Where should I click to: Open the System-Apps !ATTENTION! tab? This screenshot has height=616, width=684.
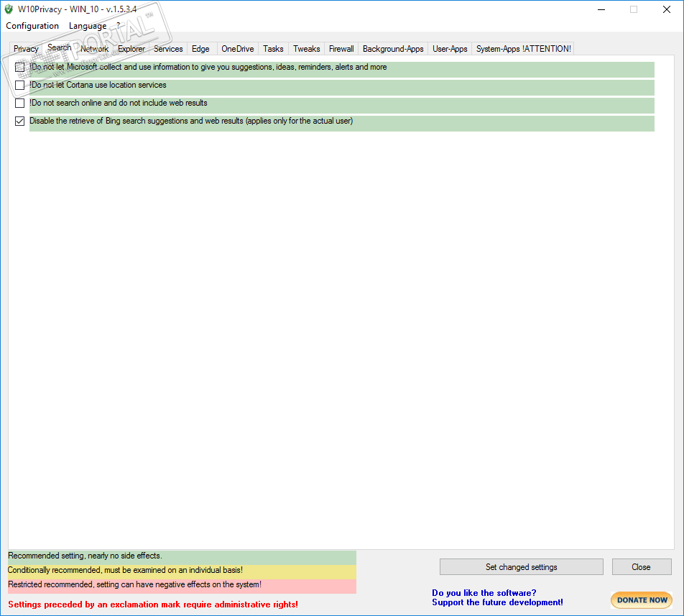523,49
